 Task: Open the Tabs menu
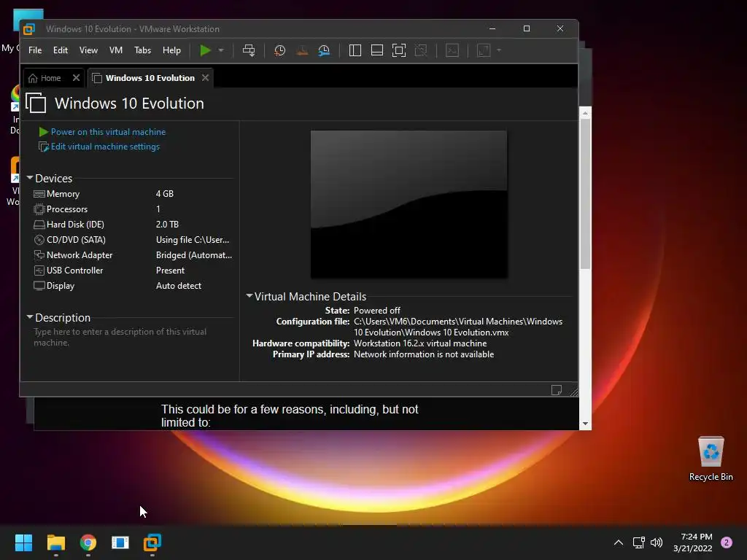coord(142,50)
